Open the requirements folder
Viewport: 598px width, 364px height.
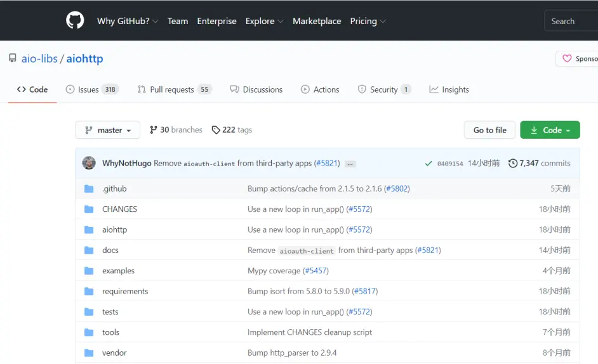point(125,292)
